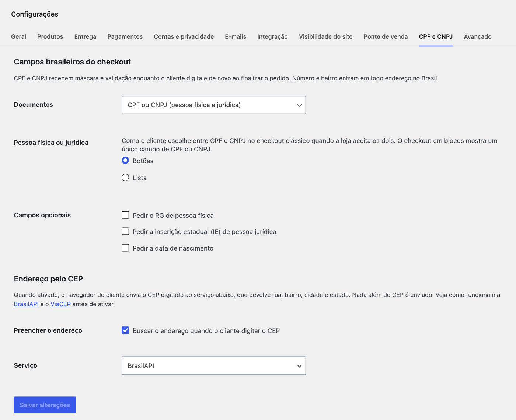Open the ViaCEP link
Screen dimensions: 516x420
pos(60,304)
